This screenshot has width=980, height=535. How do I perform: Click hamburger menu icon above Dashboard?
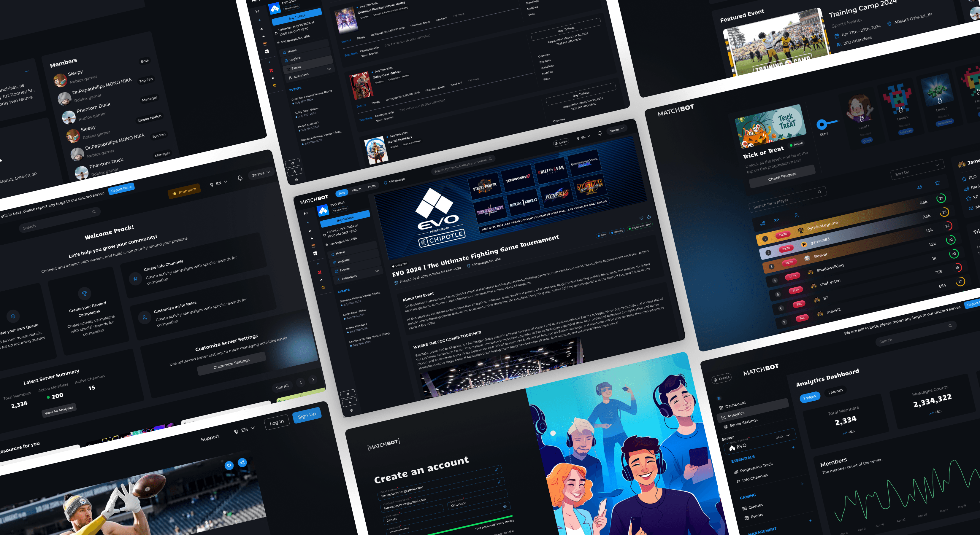(x=719, y=399)
